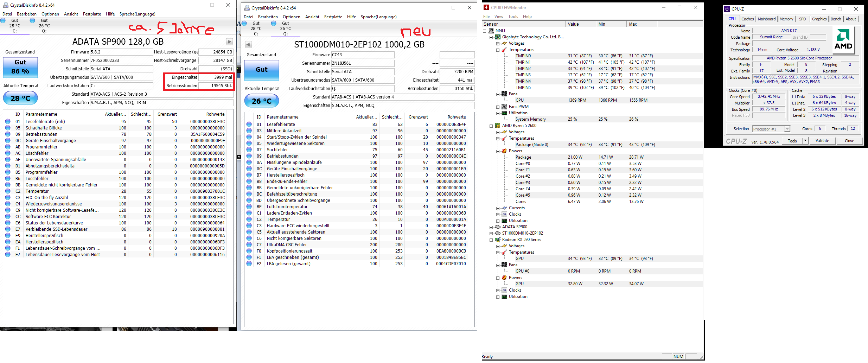Click the Validate button in CPU-Z
Screen dimensions: 868x363
[x=822, y=141]
